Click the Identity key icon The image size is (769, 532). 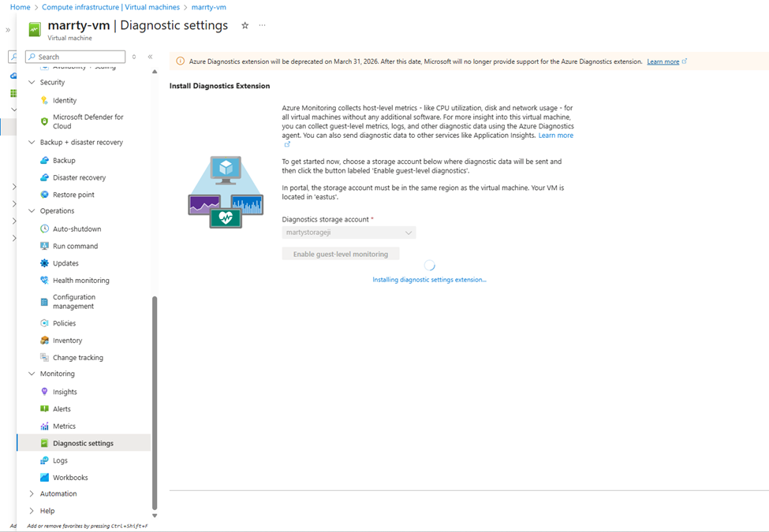(x=45, y=100)
